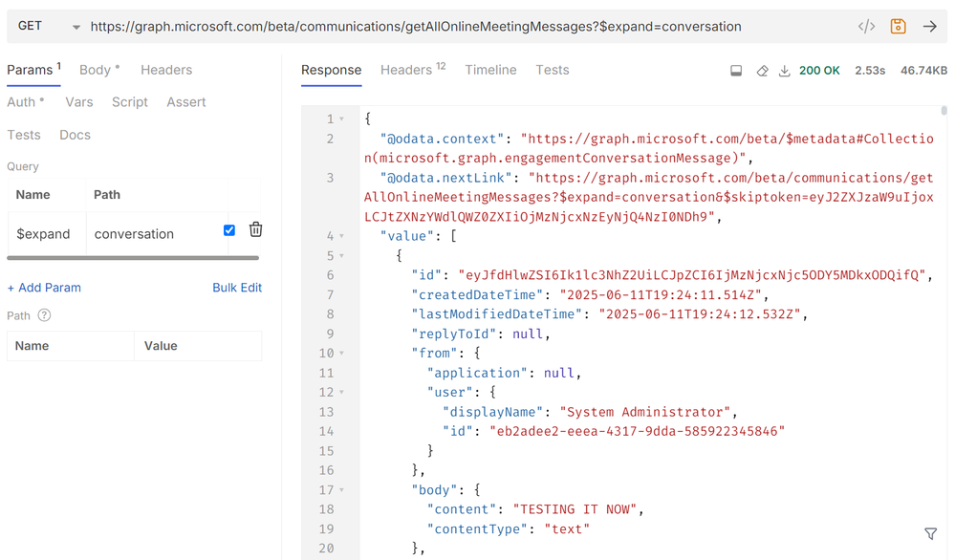The image size is (955, 560).
Task: Open the GET method dropdown
Action: coord(49,26)
